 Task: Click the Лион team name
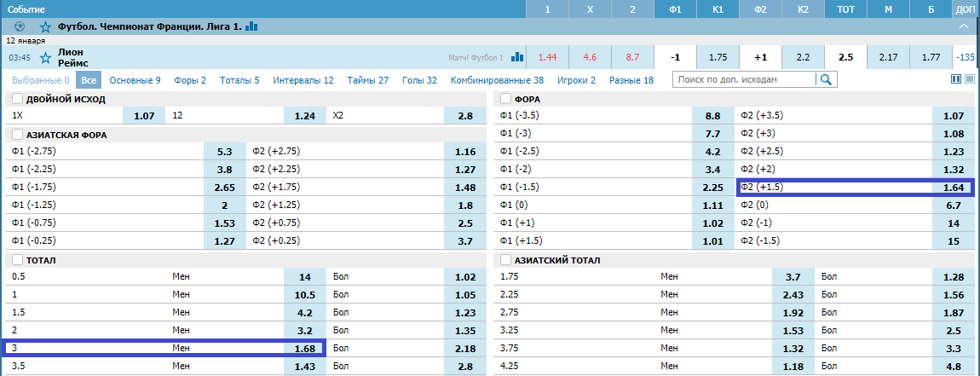[x=70, y=52]
